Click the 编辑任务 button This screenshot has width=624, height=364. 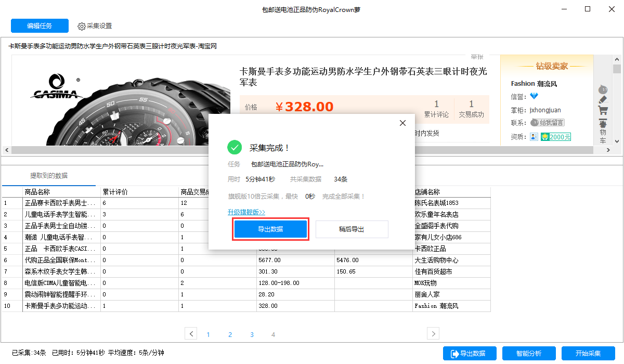click(x=40, y=26)
